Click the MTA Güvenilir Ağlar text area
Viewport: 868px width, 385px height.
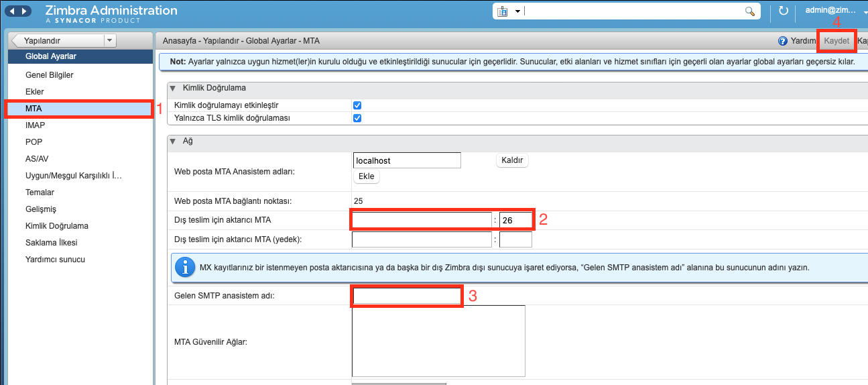click(438, 341)
